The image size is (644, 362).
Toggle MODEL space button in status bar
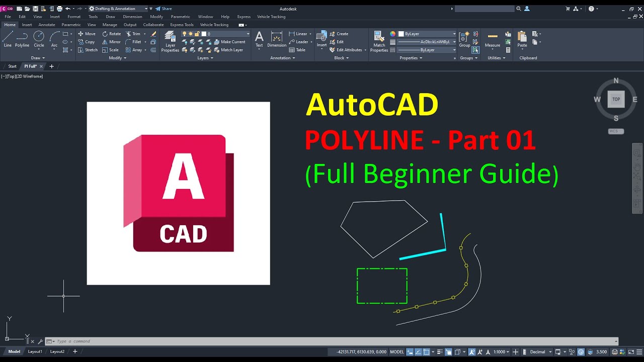[x=397, y=352]
